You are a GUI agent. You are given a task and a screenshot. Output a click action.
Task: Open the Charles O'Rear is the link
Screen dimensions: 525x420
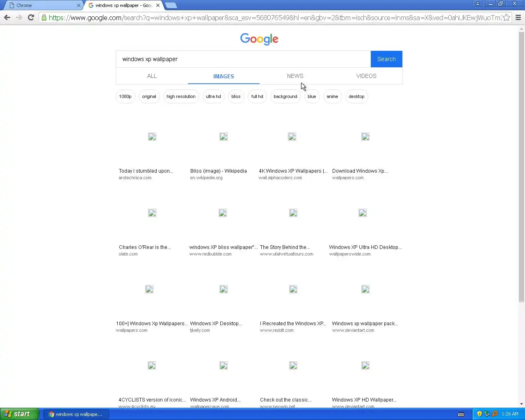[145, 247]
